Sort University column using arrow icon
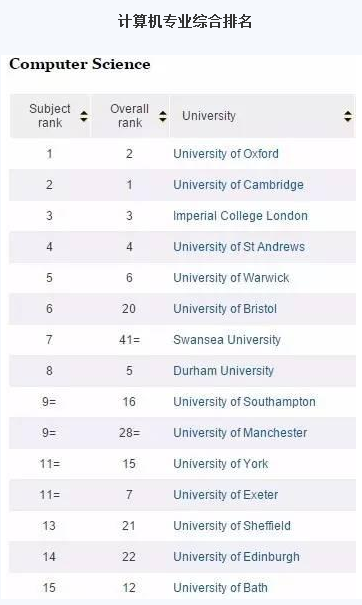The height and width of the screenshot is (605, 362). (x=348, y=116)
